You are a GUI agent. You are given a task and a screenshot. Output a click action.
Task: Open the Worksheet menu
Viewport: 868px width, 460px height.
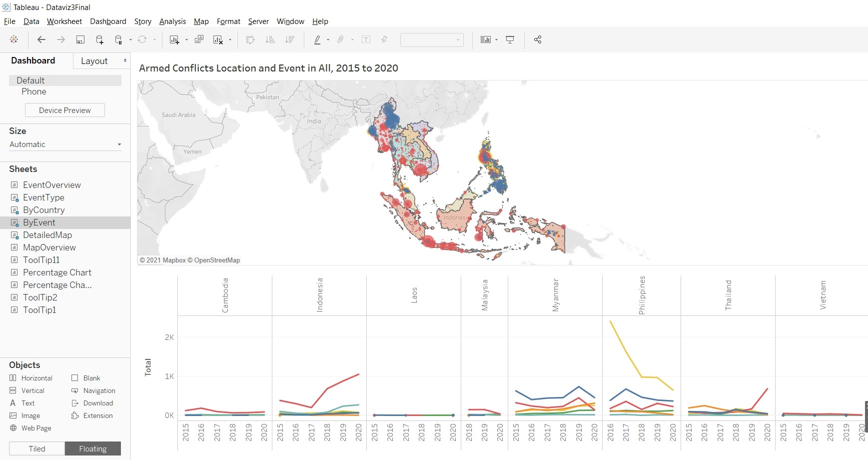[x=64, y=21]
